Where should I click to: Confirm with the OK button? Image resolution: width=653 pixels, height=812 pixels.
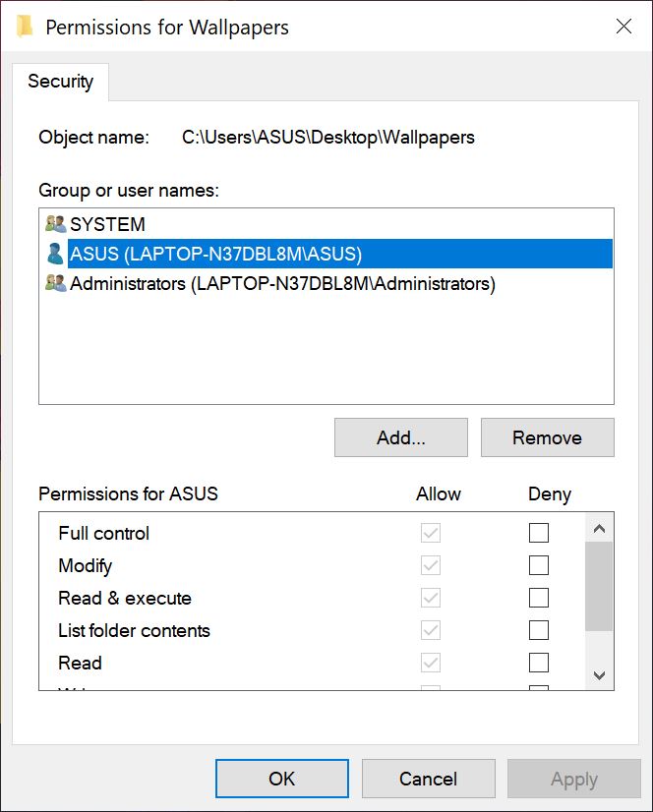coord(282,779)
